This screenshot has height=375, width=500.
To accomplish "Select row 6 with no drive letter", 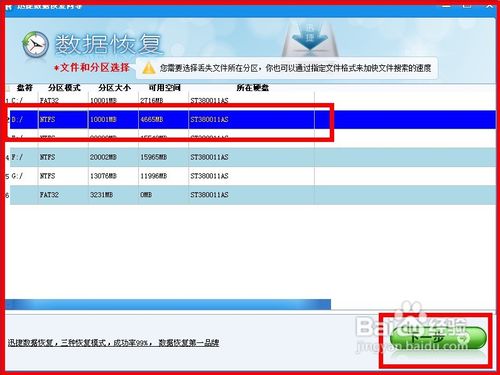I will pyautogui.click(x=250, y=195).
